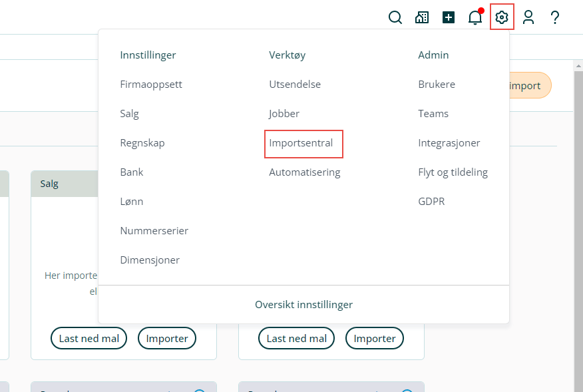Click the company building icon in top bar
Image resolution: width=583 pixels, height=392 pixels.
point(422,17)
